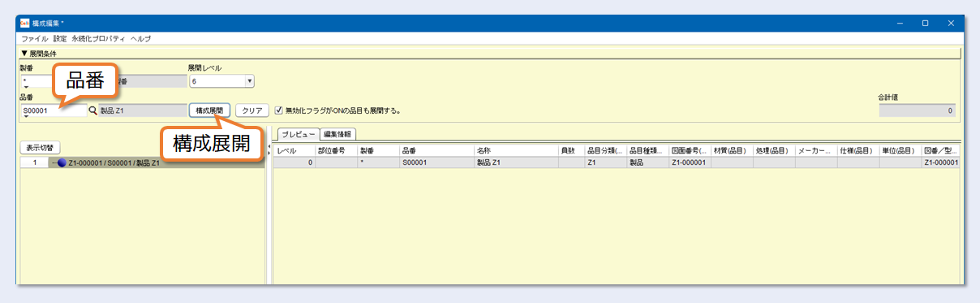
Task: Open the ファイル menu
Action: [x=35, y=38]
